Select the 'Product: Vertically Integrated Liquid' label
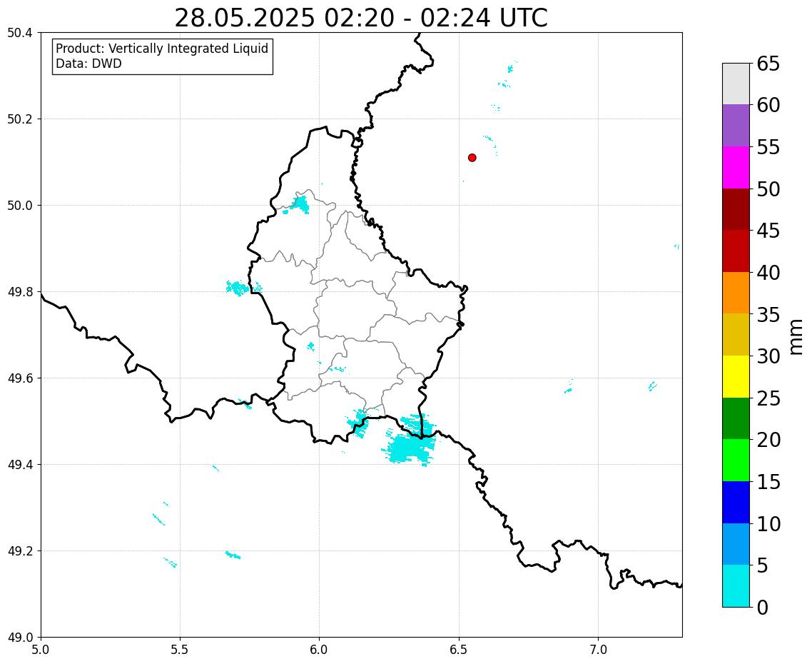 coord(162,49)
